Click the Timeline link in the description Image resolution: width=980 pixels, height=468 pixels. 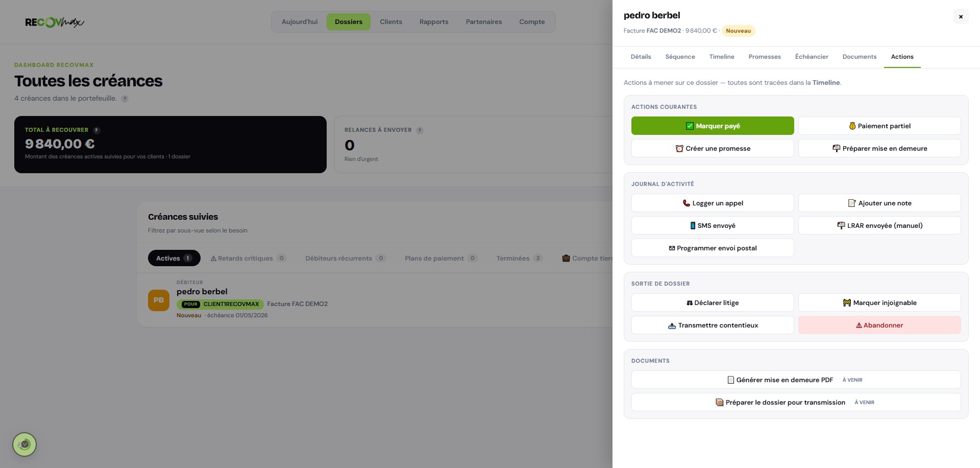pos(826,83)
